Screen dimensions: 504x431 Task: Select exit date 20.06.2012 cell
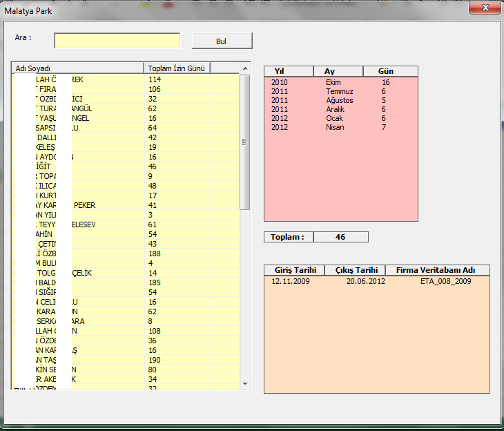[365, 281]
